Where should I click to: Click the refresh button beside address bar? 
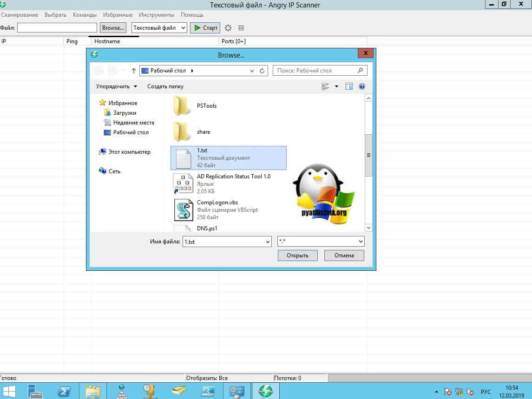point(262,71)
